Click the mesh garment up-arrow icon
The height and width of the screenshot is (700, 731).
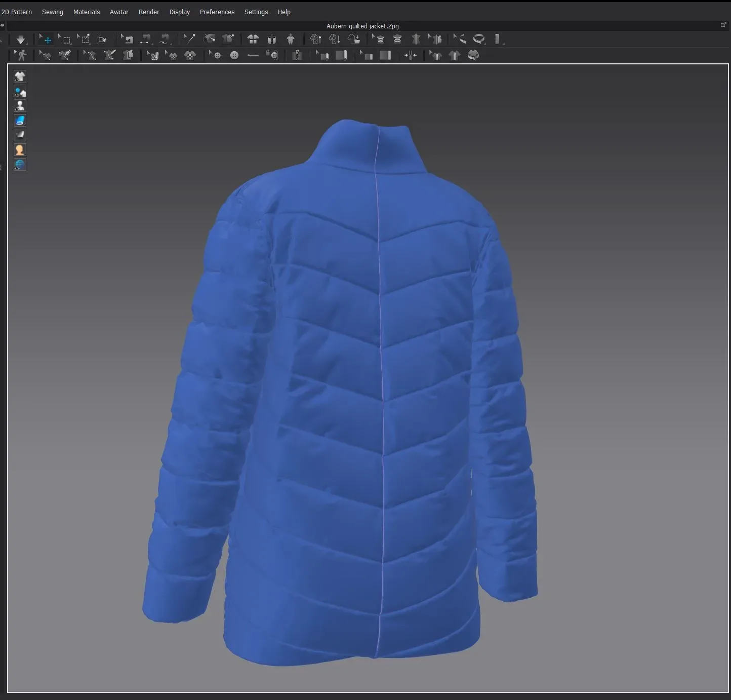pos(316,39)
